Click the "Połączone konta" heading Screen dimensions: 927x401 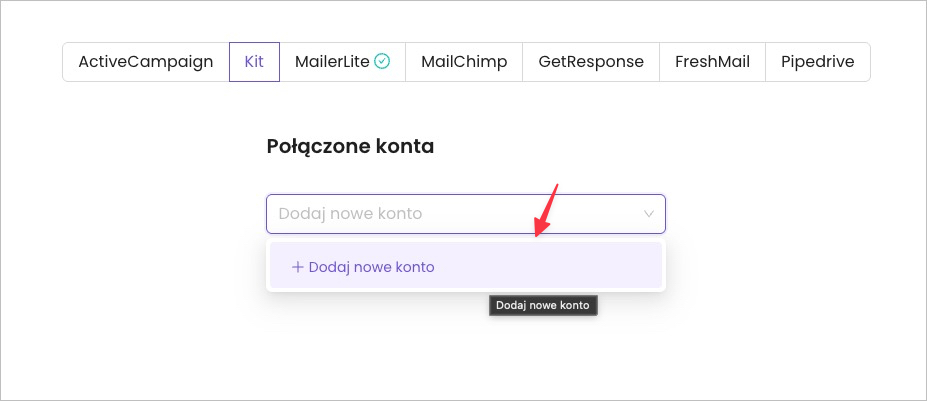point(350,147)
